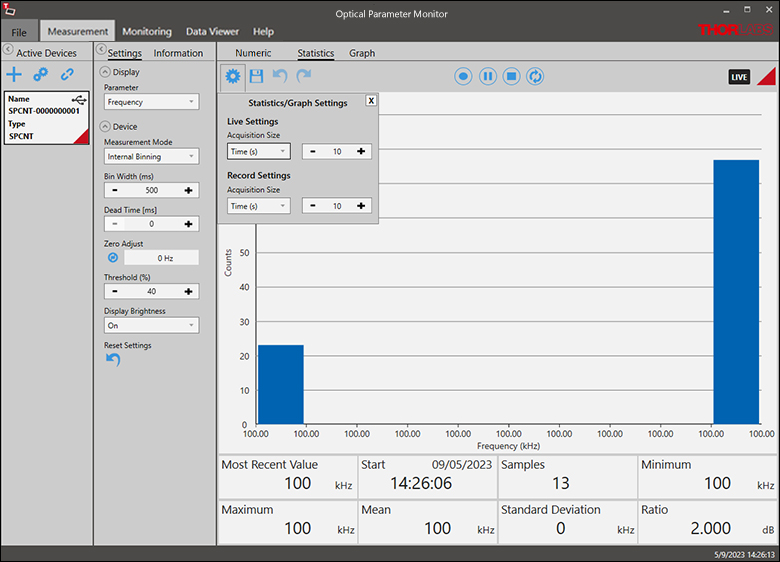Collapse the Active Devices panel
This screenshot has width=780, height=562.
7,51
